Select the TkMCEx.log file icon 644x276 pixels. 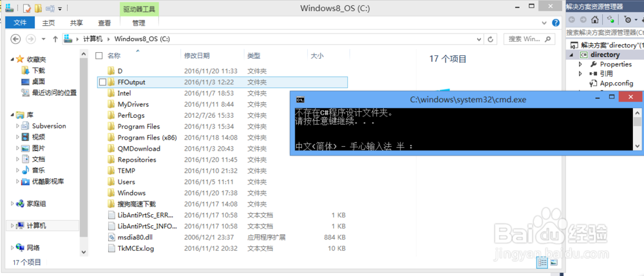tap(111, 248)
